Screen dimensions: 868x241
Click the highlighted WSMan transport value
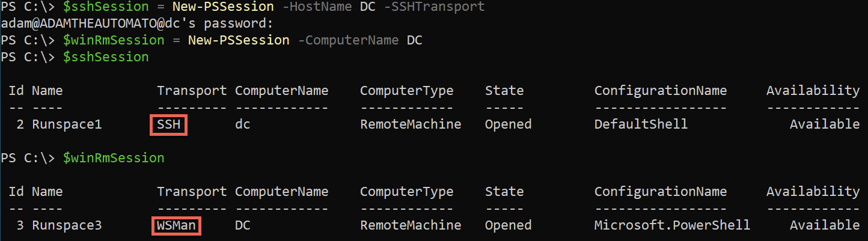coord(177,225)
